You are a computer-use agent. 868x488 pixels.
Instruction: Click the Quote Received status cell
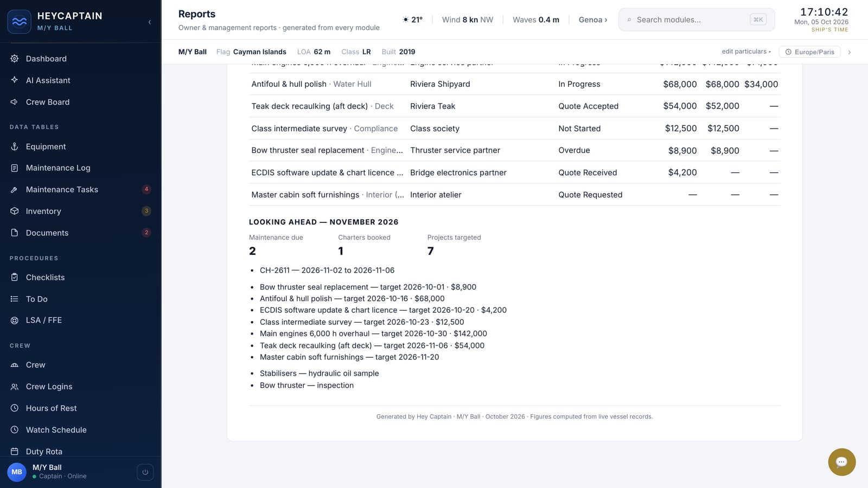click(588, 172)
